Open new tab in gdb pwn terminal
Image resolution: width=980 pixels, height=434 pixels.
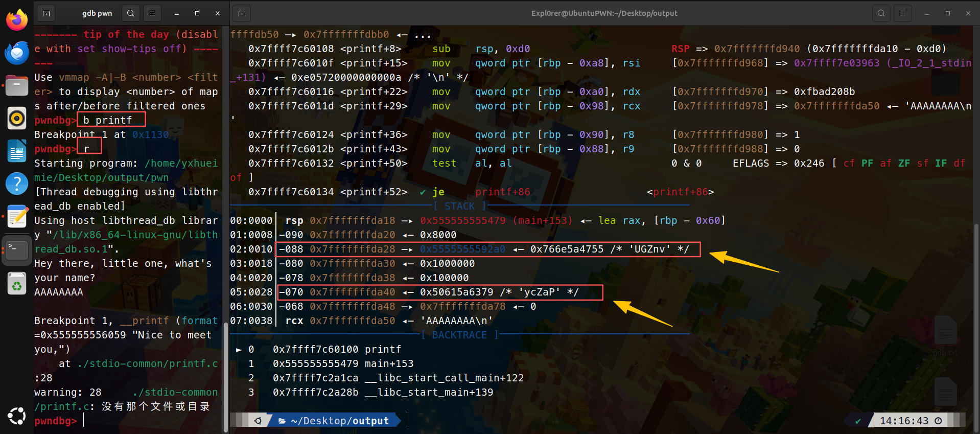tap(46, 13)
